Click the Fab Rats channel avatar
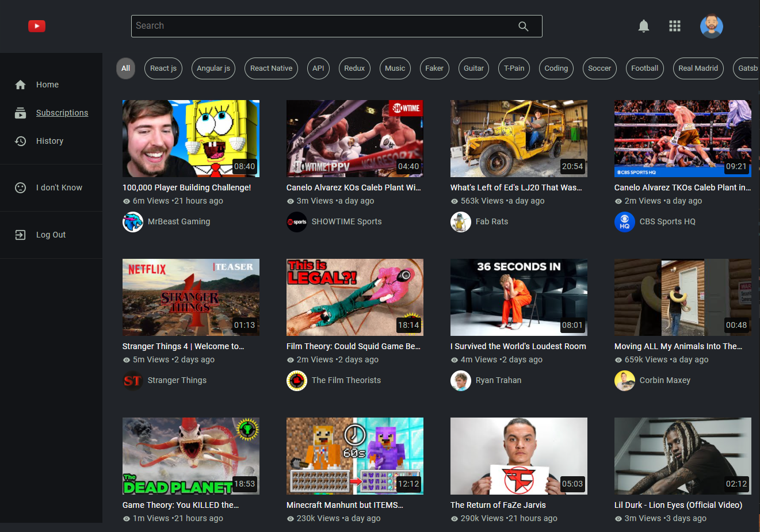This screenshot has height=532, width=760. (461, 222)
